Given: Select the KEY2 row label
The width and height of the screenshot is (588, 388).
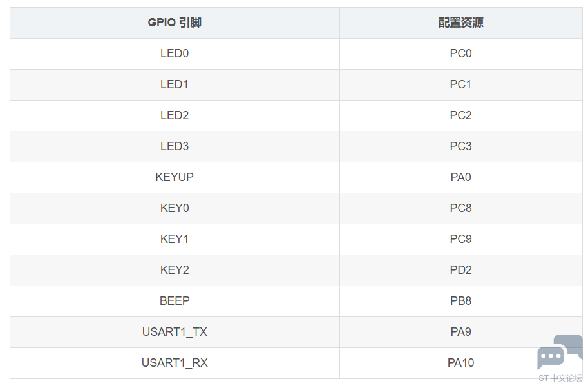Looking at the screenshot, I should click(175, 270).
